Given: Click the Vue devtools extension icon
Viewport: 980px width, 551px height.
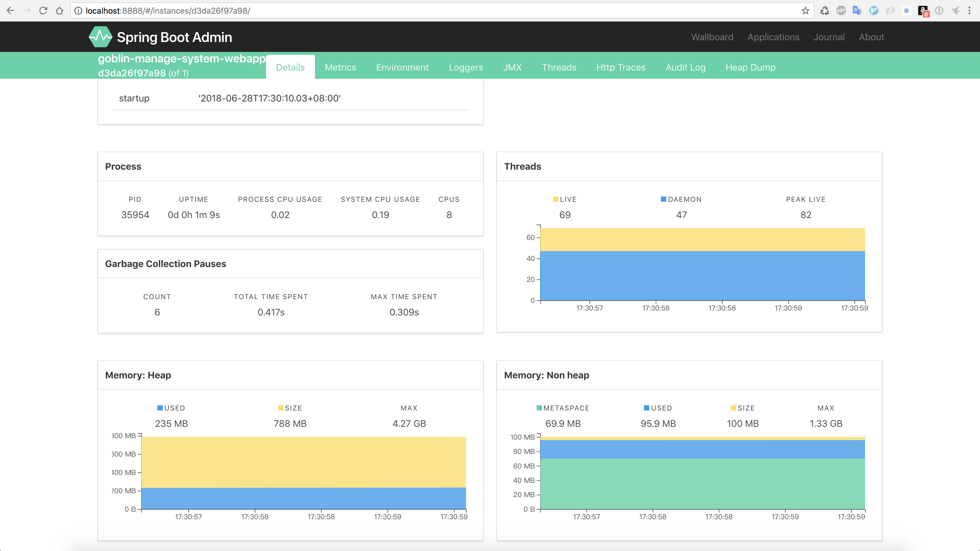Looking at the screenshot, I should click(x=874, y=11).
